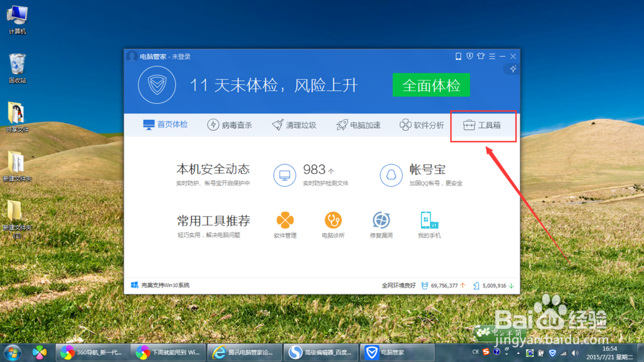
Task: Open the 首页体检 tab
Action: [165, 124]
